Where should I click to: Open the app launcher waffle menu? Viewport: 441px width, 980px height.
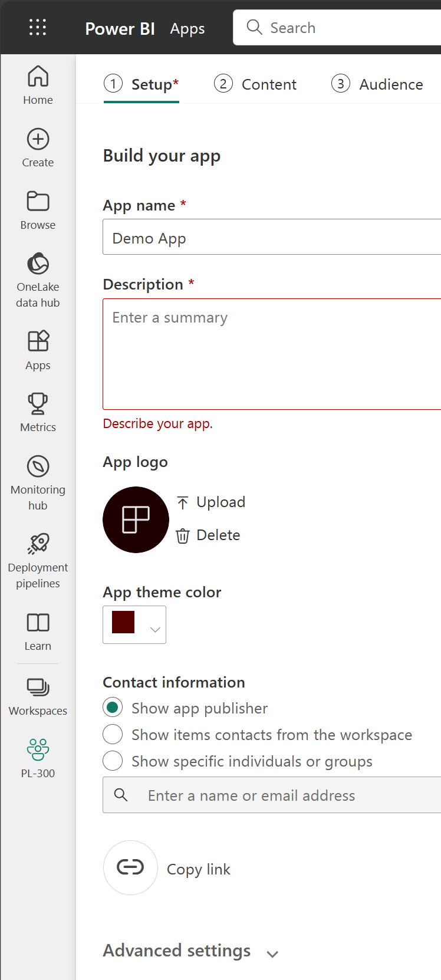click(x=38, y=28)
